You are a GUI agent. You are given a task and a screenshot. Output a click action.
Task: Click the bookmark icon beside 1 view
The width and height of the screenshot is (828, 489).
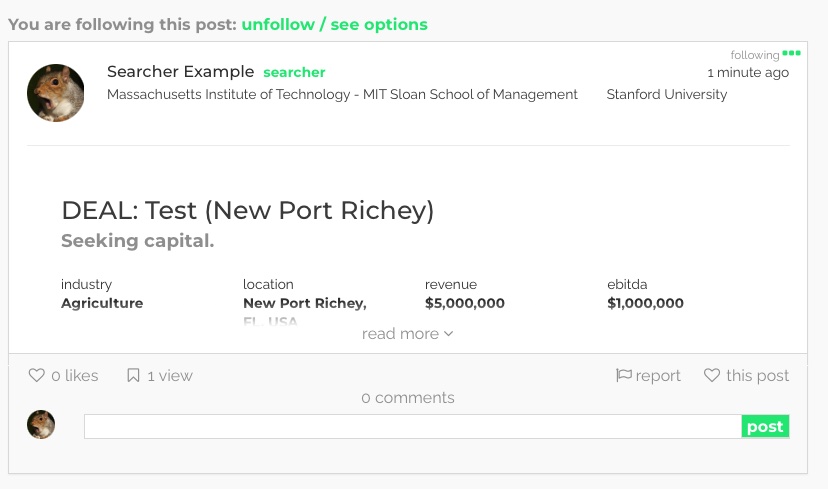point(133,376)
